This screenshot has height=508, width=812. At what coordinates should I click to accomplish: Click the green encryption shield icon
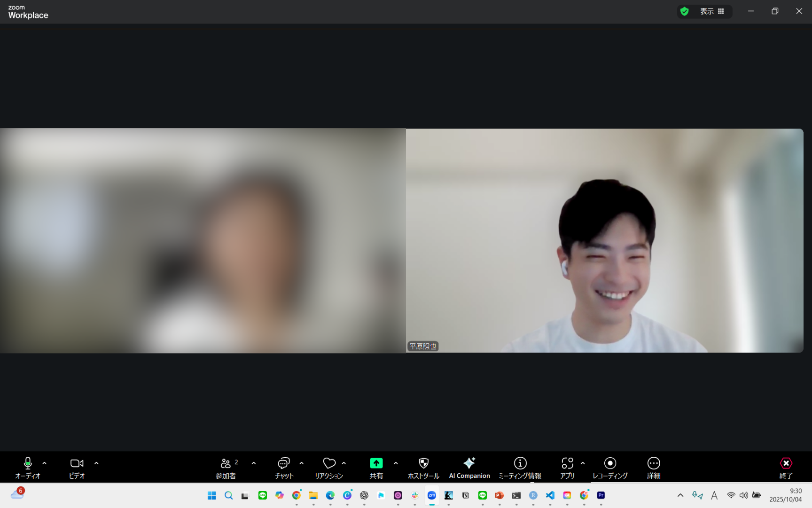click(x=685, y=11)
